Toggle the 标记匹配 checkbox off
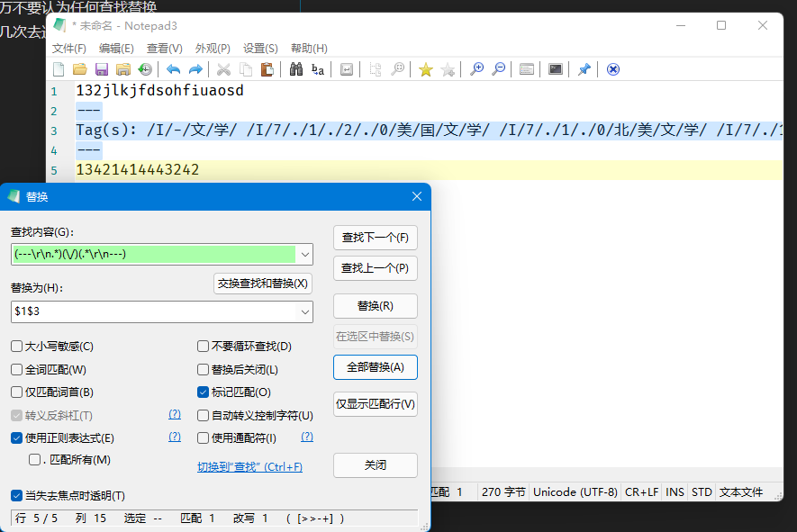The image size is (797, 532). 204,392
